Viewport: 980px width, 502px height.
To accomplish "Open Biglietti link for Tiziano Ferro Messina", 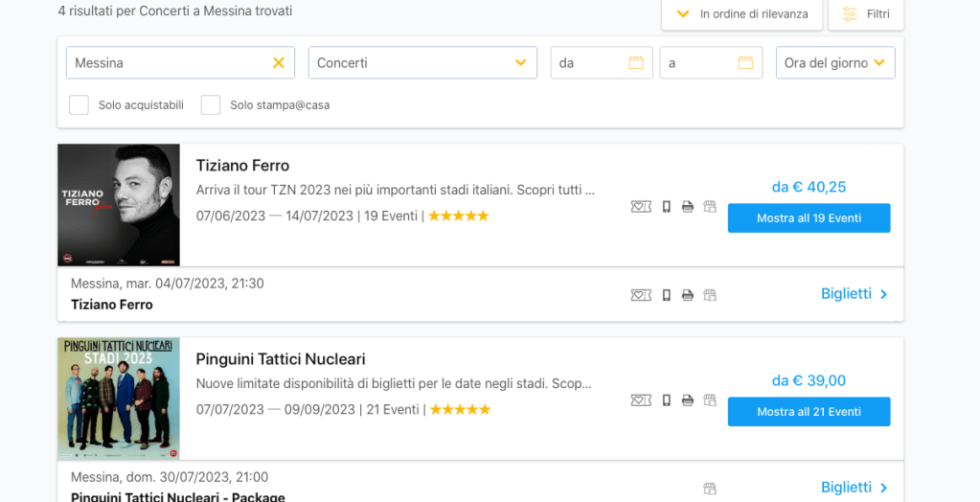I will [854, 294].
